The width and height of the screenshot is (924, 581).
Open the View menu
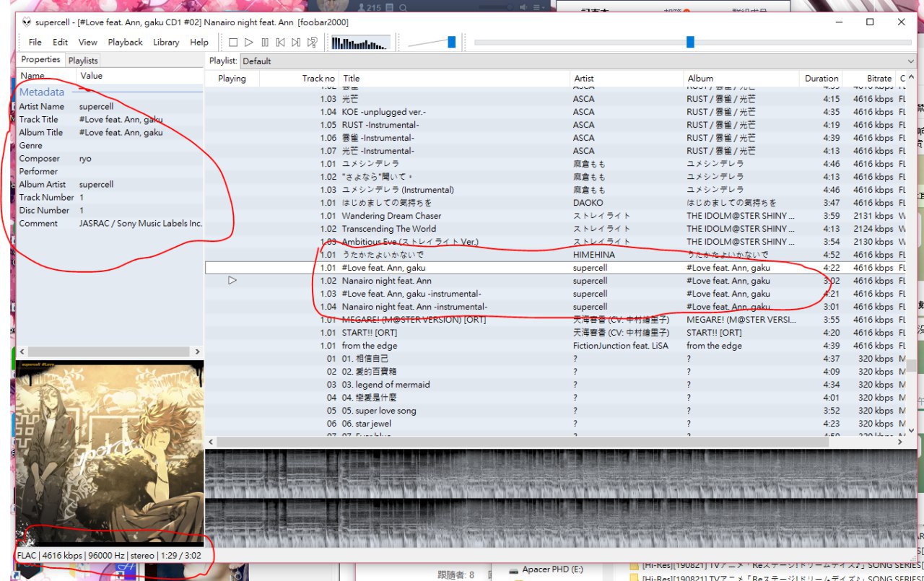click(88, 42)
